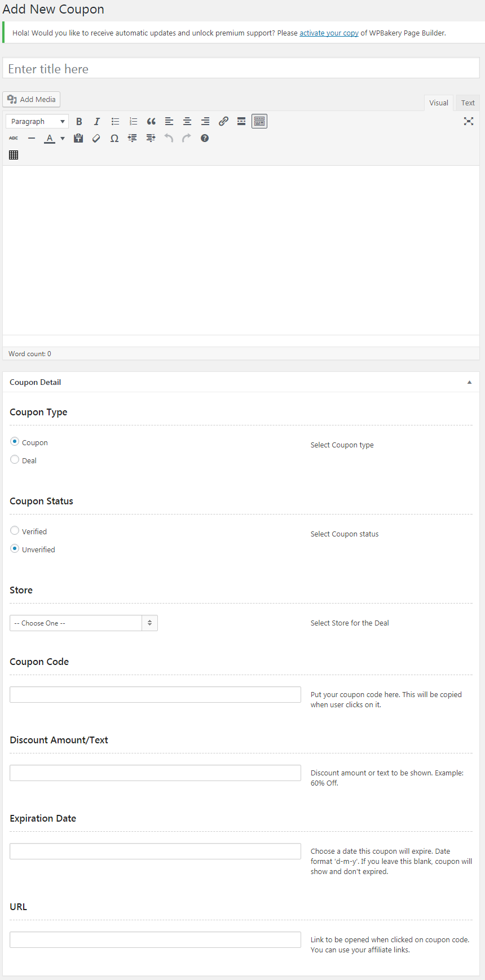Enter distraction-free fullscreen writing mode
Screen dimensions: 485x980
(468, 121)
